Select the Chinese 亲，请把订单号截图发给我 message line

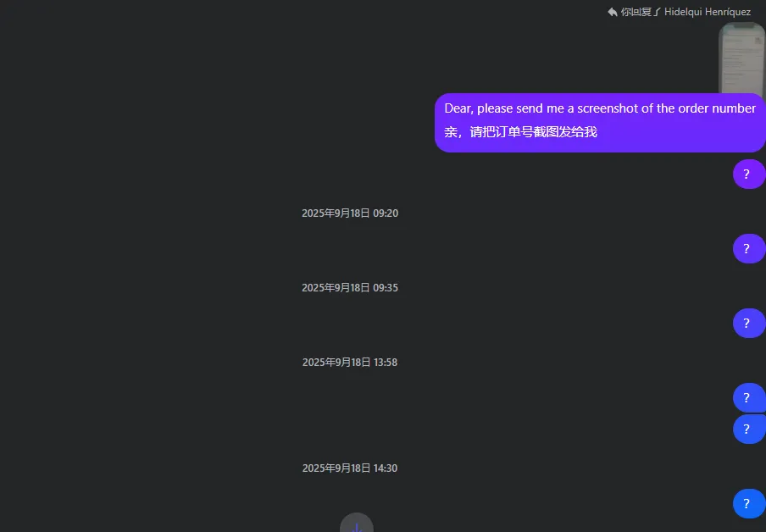pos(521,132)
